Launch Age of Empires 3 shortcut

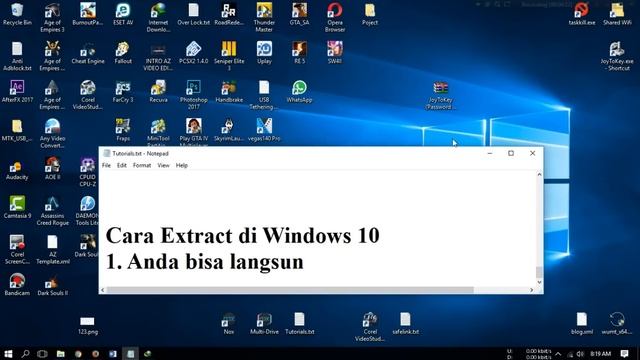click(x=52, y=18)
